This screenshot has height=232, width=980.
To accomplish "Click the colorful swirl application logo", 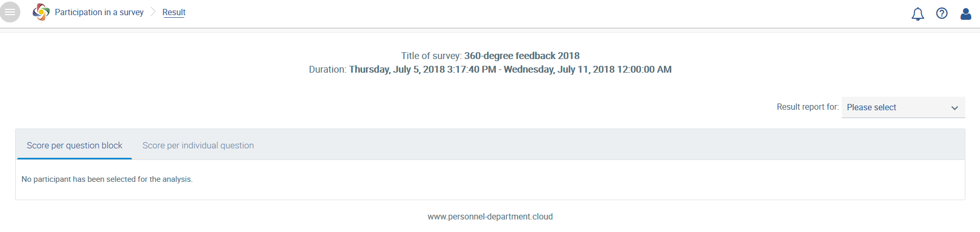I will click(x=41, y=12).
